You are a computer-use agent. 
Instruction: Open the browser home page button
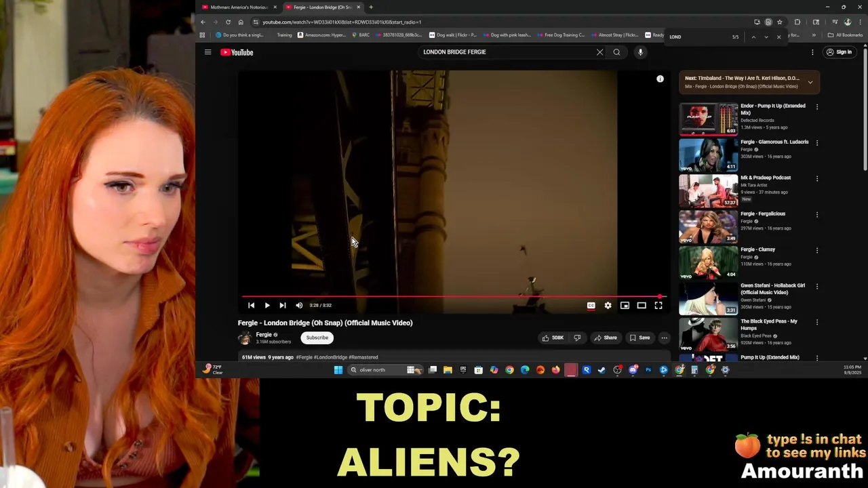point(241,22)
